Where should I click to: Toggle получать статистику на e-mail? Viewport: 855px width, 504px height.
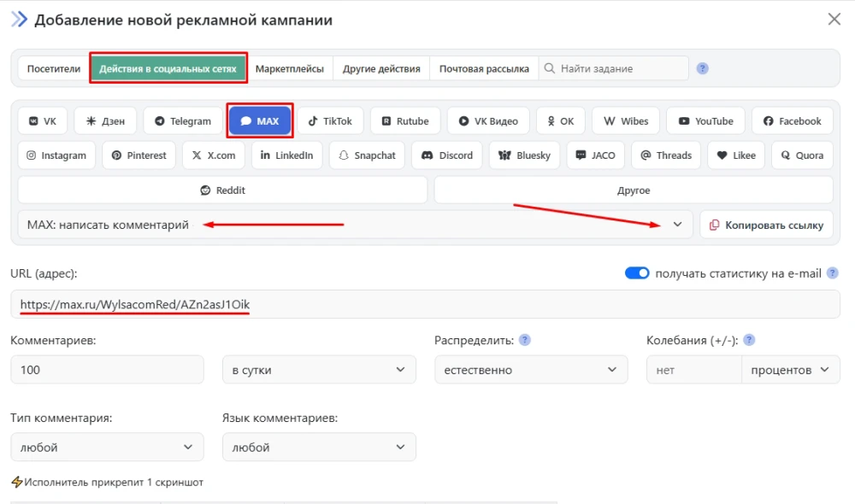click(637, 273)
